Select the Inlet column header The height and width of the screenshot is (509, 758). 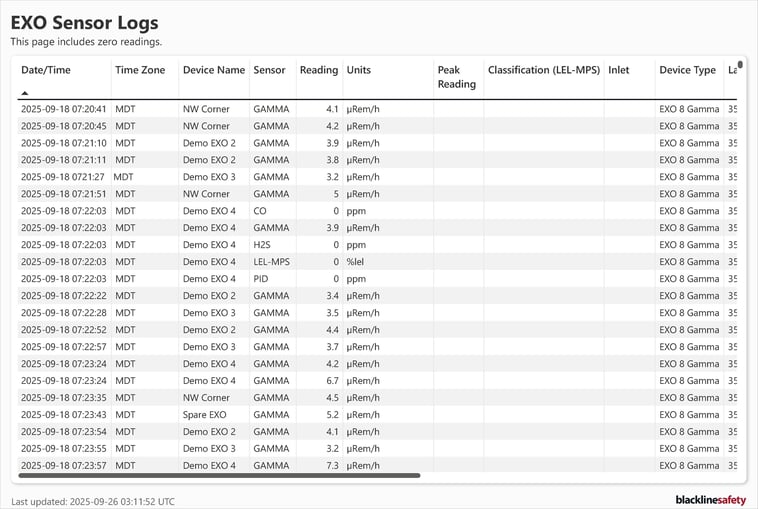click(618, 70)
